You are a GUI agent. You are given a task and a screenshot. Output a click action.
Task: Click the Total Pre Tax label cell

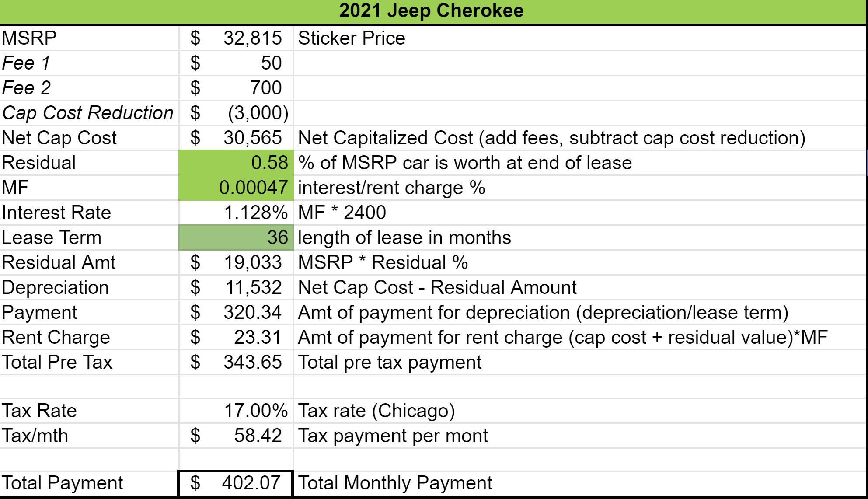tap(89, 362)
